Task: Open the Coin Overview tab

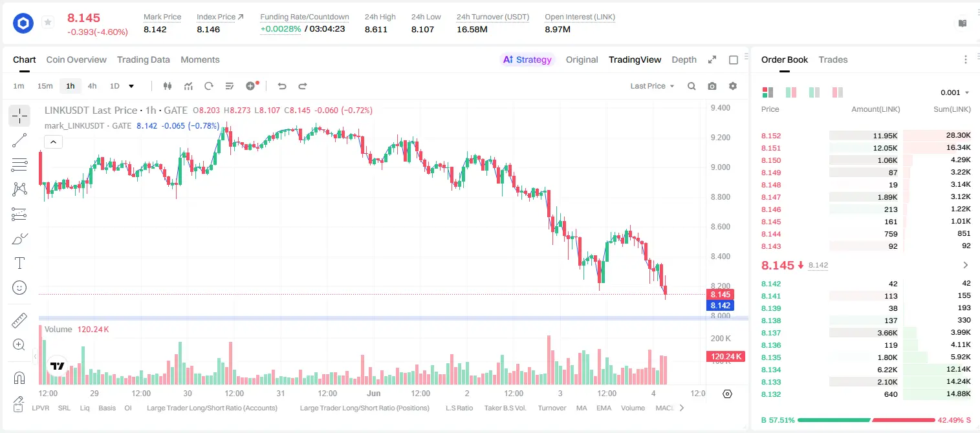Action: point(76,59)
